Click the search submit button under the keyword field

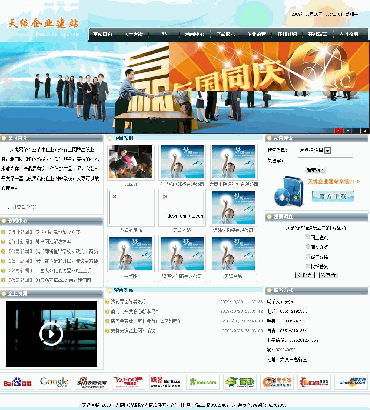[x=315, y=171]
